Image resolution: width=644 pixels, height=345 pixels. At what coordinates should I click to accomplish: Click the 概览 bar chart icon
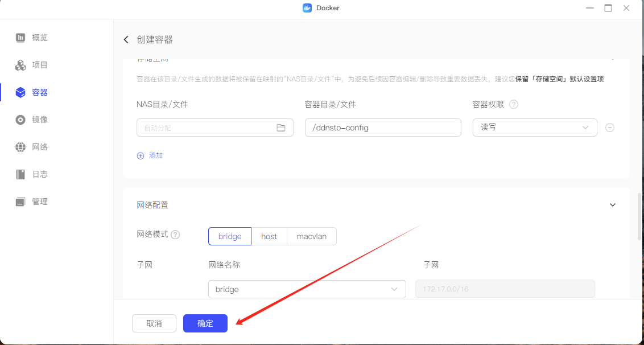click(20, 38)
